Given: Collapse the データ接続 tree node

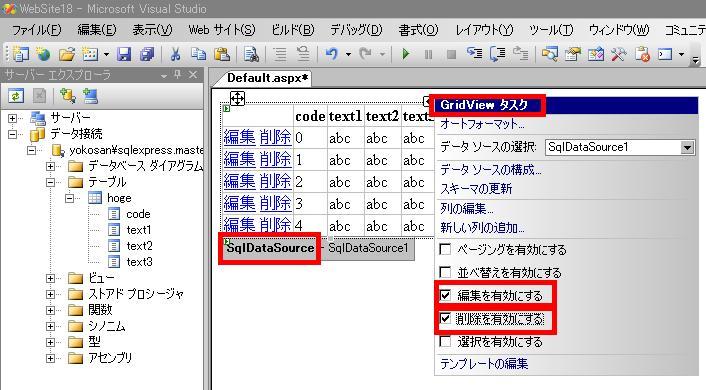Looking at the screenshot, I should (13, 134).
